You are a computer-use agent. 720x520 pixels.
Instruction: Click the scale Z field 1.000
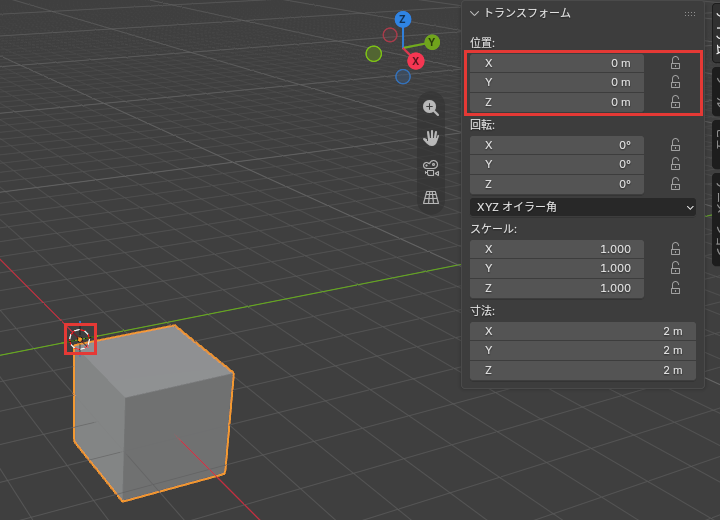click(557, 288)
